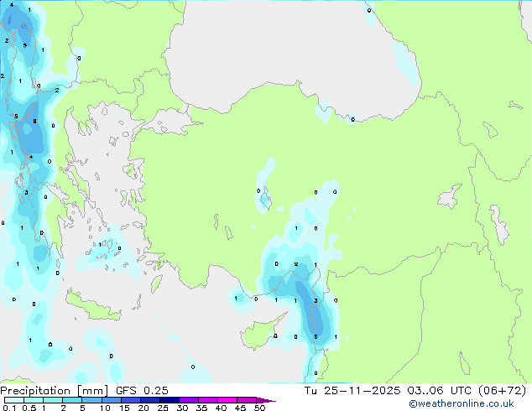Click the '25' legend scale label
This screenshot has width=532, height=411.
click(x=163, y=408)
